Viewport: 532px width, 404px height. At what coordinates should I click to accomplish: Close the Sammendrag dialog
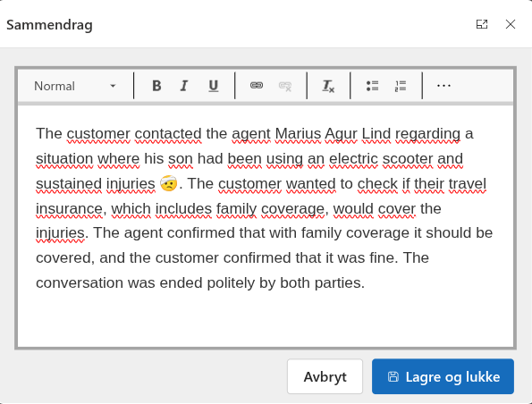click(x=511, y=24)
